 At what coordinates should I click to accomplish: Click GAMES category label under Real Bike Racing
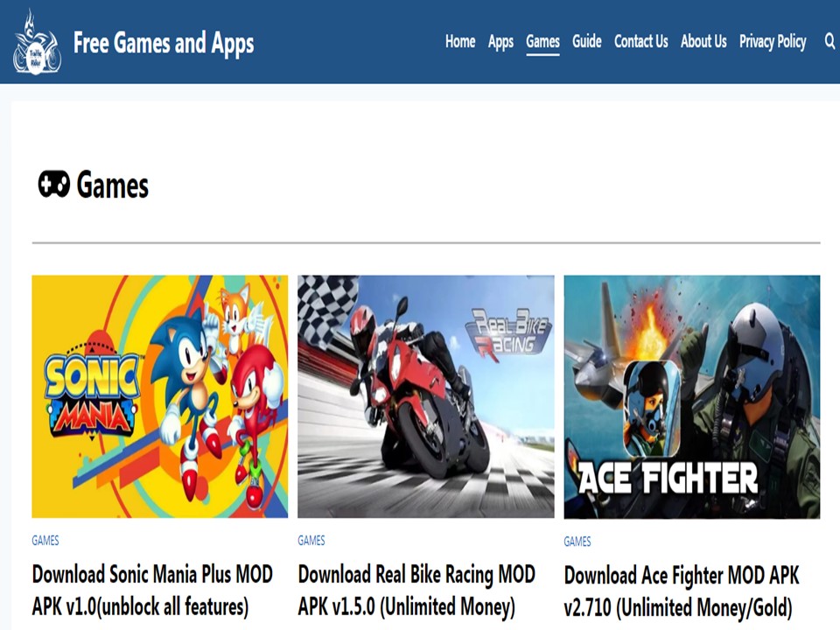311,540
